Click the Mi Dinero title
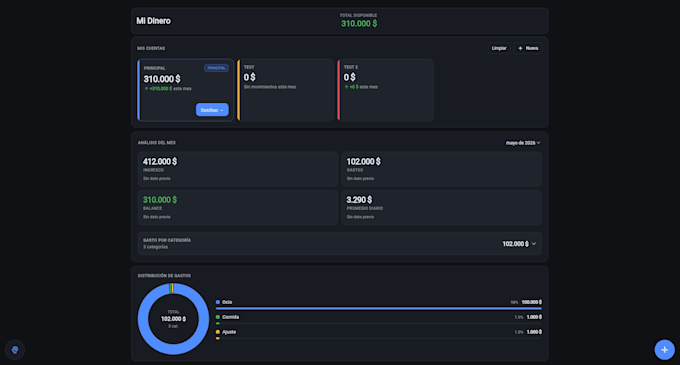 click(x=154, y=21)
